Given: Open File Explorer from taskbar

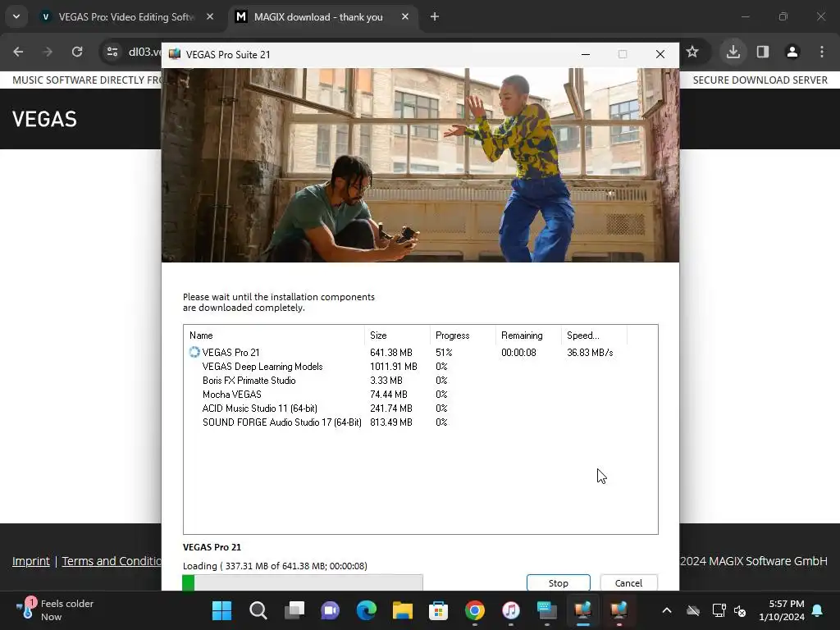Looking at the screenshot, I should 402,610.
